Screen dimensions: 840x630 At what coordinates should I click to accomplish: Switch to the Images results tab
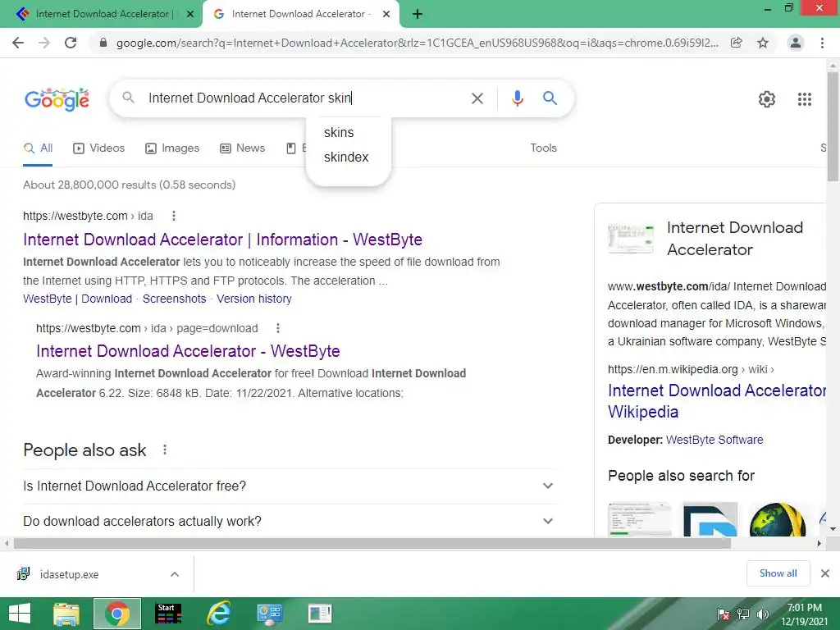click(172, 148)
